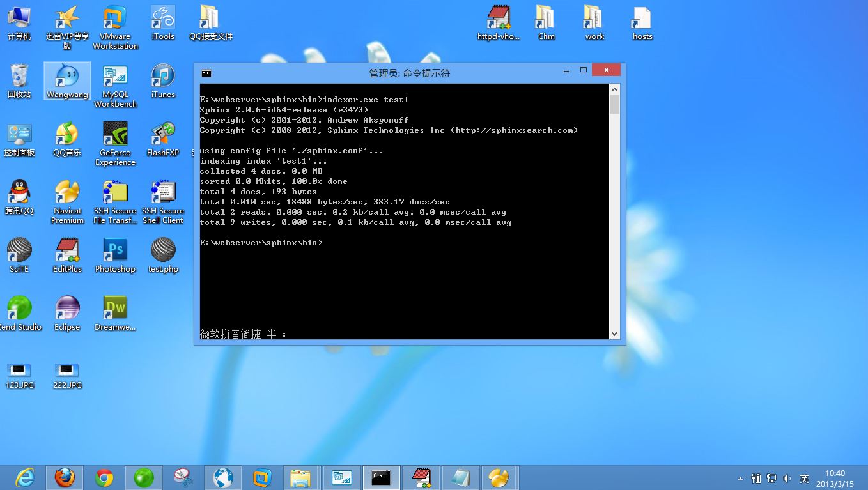The image size is (868, 490).
Task: Select the 123.JPG desktop file
Action: point(19,375)
